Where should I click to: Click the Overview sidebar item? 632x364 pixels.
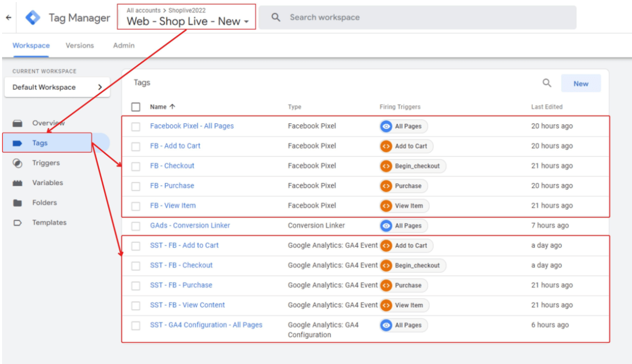(48, 123)
